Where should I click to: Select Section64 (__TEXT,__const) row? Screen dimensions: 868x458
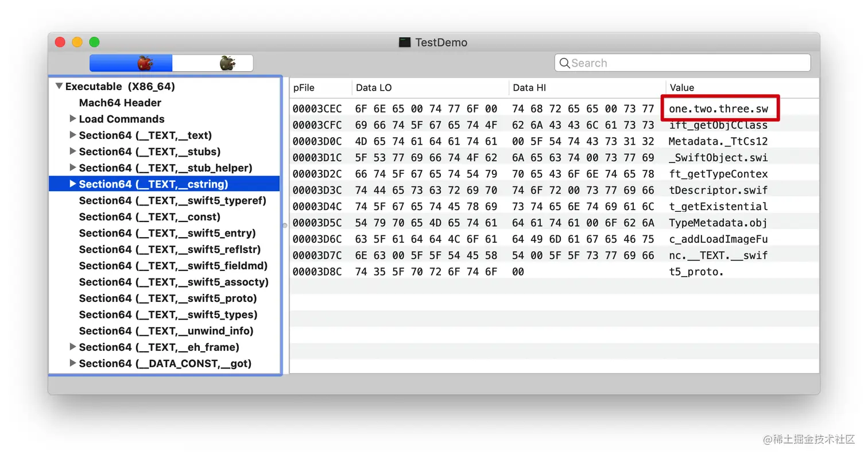pos(150,217)
